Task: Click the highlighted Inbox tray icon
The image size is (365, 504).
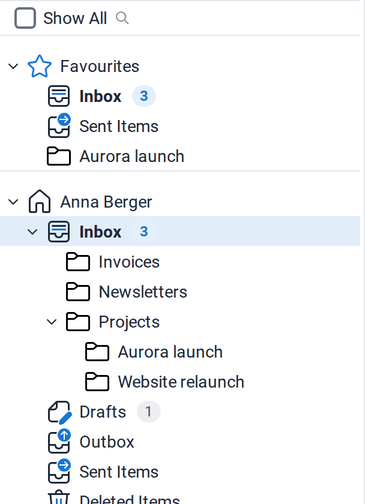Action: click(x=59, y=231)
